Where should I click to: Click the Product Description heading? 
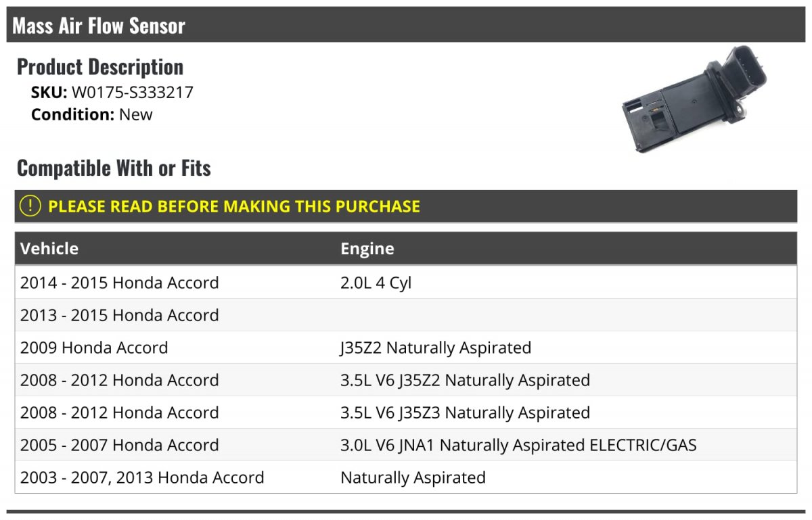point(100,66)
